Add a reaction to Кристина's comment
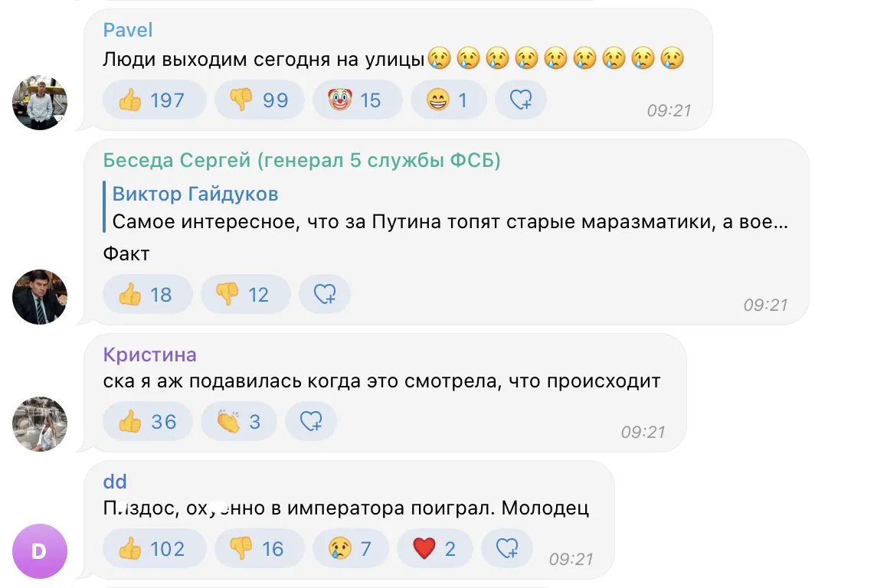Viewport: 887px width, 588px height. pos(311,421)
